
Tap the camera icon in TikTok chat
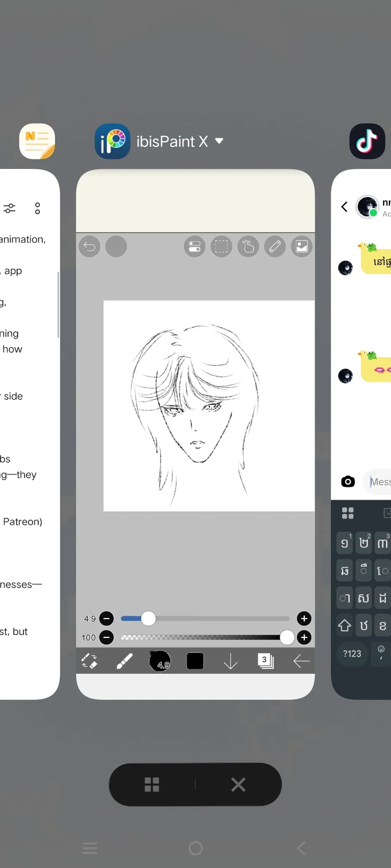[x=348, y=481]
